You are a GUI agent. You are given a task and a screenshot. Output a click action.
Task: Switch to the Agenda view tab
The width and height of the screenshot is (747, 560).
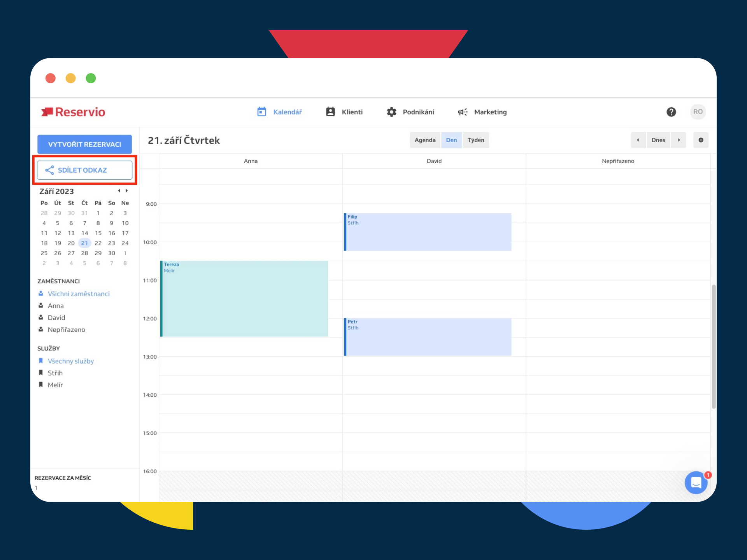[425, 140]
